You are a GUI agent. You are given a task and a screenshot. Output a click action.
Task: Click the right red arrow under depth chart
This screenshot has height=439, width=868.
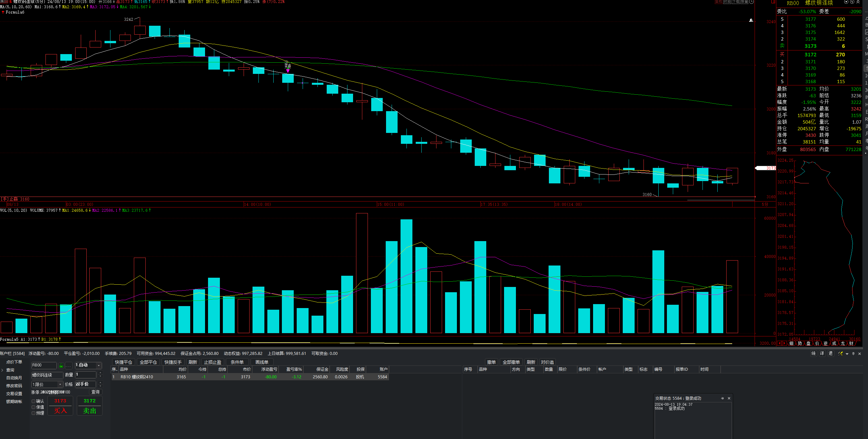(x=785, y=343)
